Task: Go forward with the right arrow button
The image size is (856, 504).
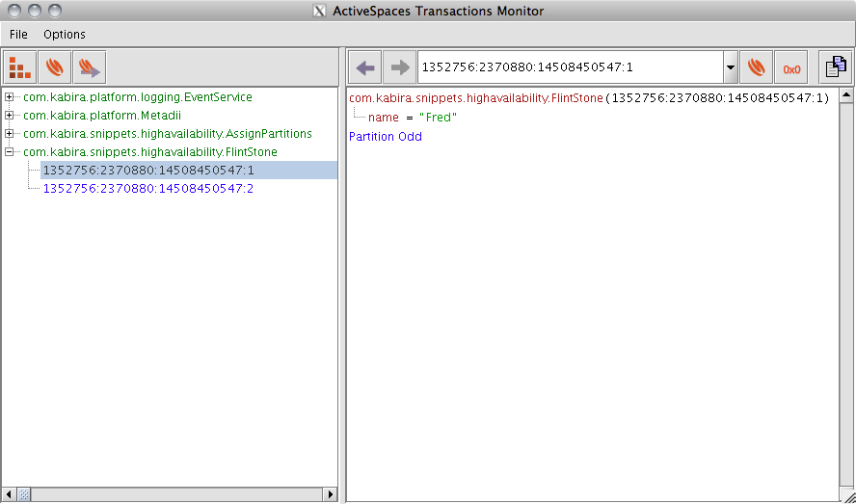Action: pos(399,68)
